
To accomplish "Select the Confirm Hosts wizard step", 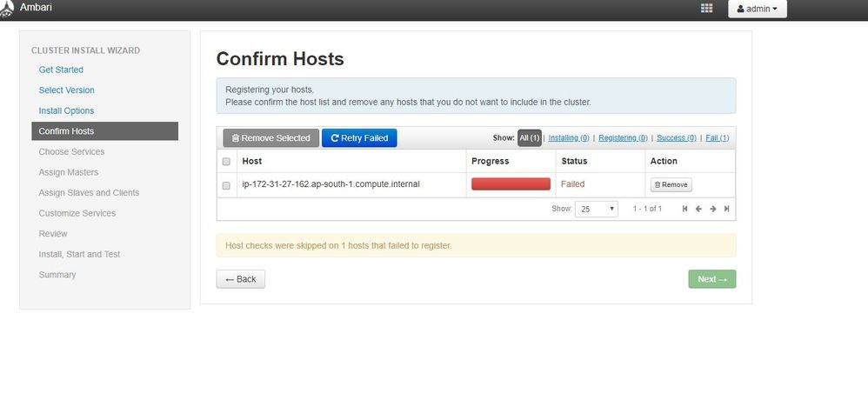I will (x=104, y=131).
